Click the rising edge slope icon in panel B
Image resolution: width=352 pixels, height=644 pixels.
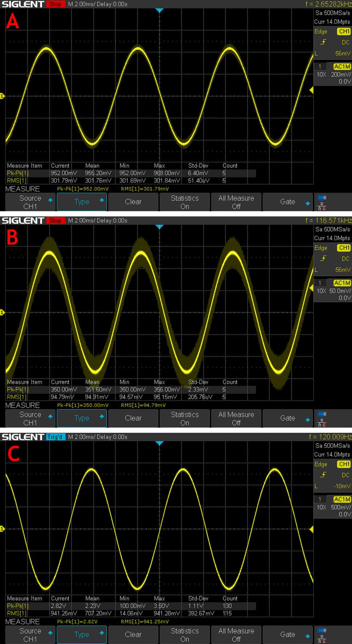(x=323, y=259)
